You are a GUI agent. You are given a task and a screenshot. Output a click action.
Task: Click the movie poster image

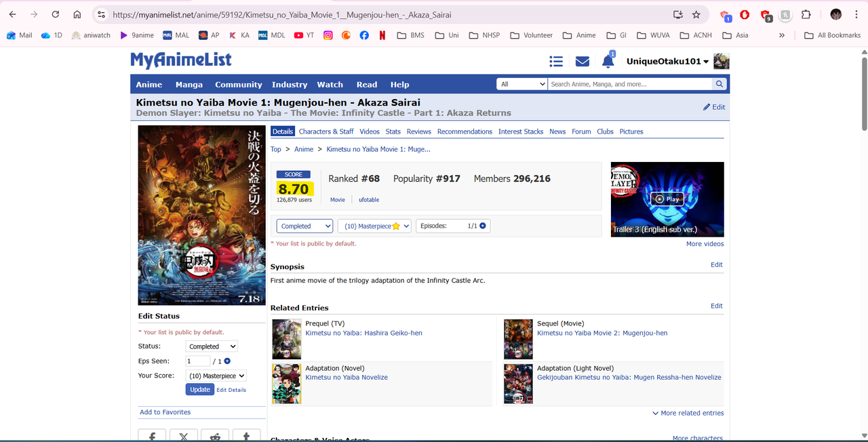[x=201, y=215]
